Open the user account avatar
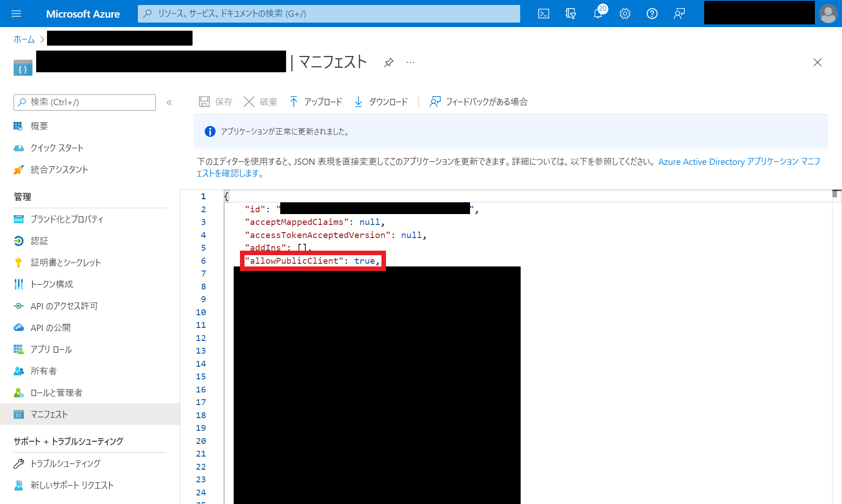 828,14
